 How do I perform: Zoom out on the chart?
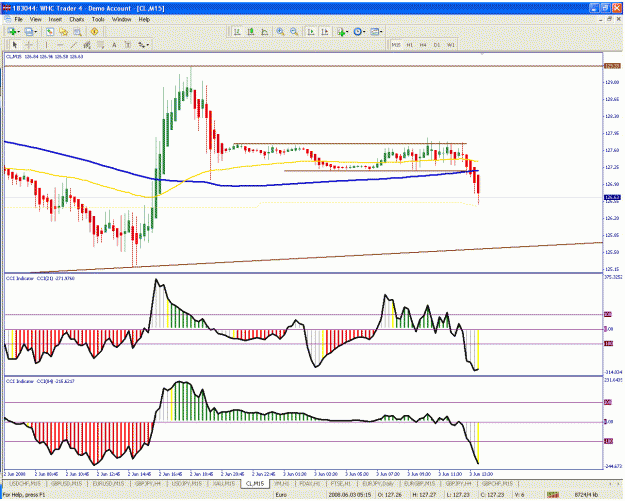[x=294, y=31]
